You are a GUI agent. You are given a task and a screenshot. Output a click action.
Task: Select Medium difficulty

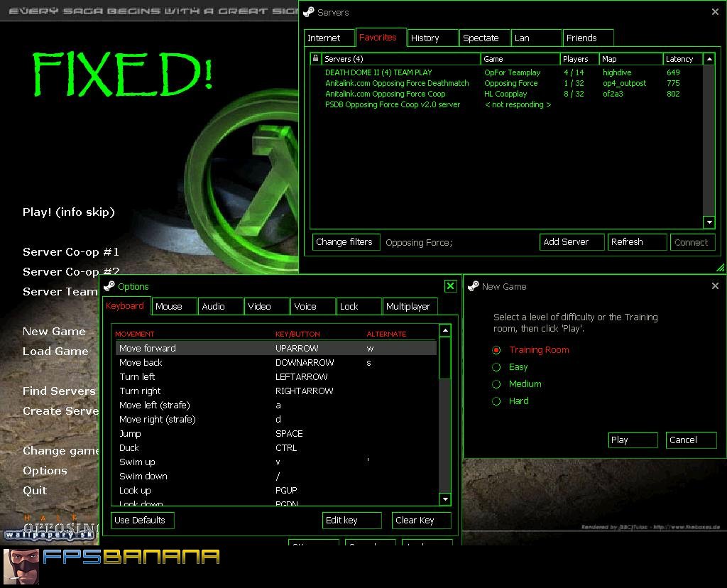point(498,383)
